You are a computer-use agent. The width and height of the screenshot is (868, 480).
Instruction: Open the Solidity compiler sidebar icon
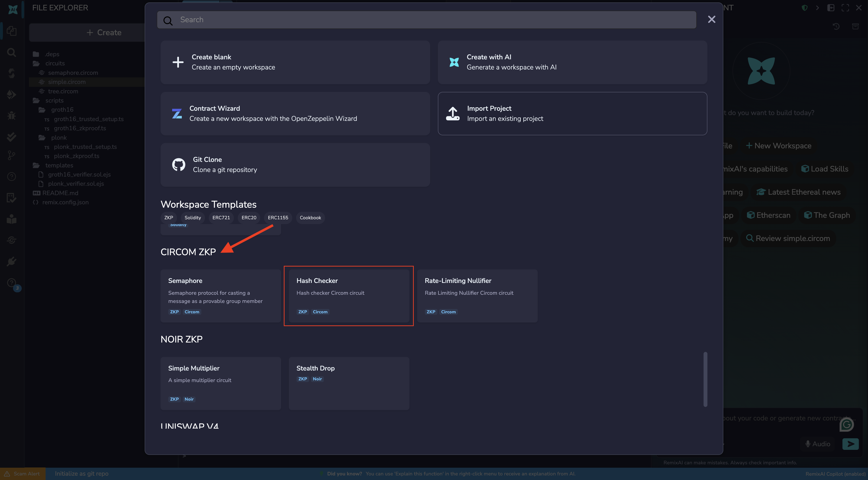point(12,73)
